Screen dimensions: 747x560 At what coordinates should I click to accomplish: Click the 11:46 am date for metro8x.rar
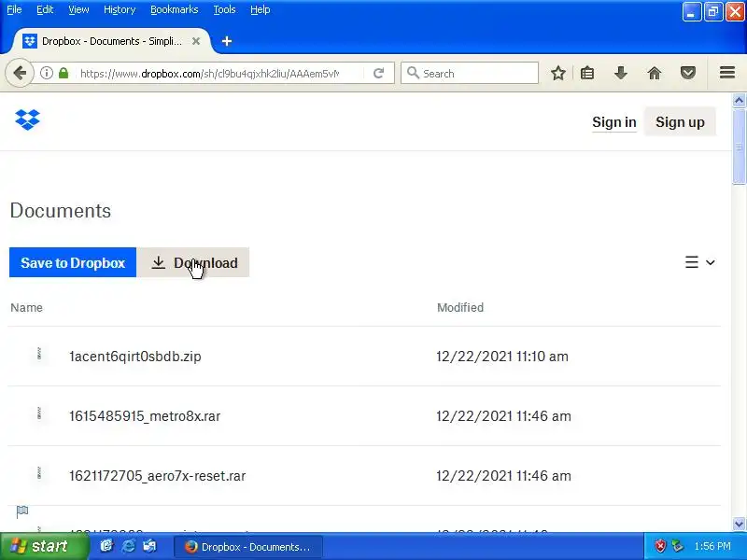coord(503,416)
